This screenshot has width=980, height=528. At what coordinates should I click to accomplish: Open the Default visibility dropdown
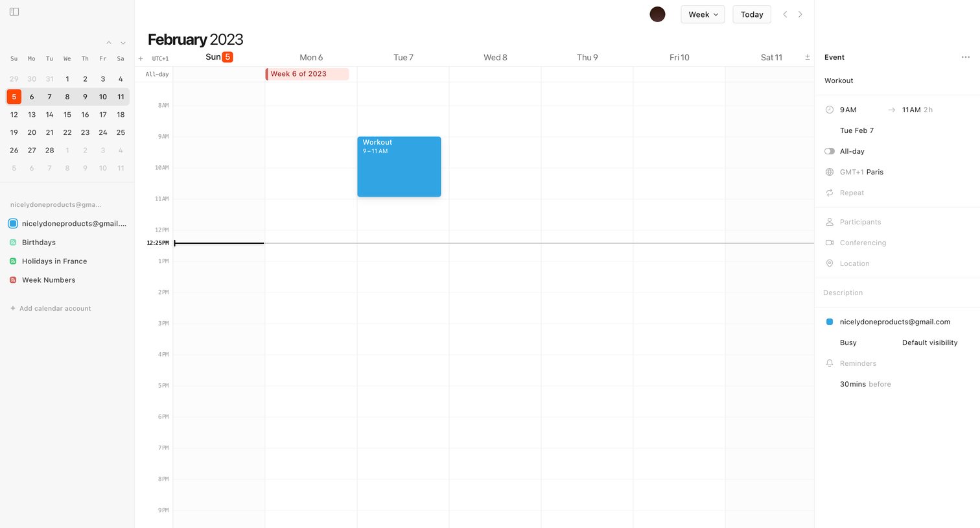click(929, 342)
